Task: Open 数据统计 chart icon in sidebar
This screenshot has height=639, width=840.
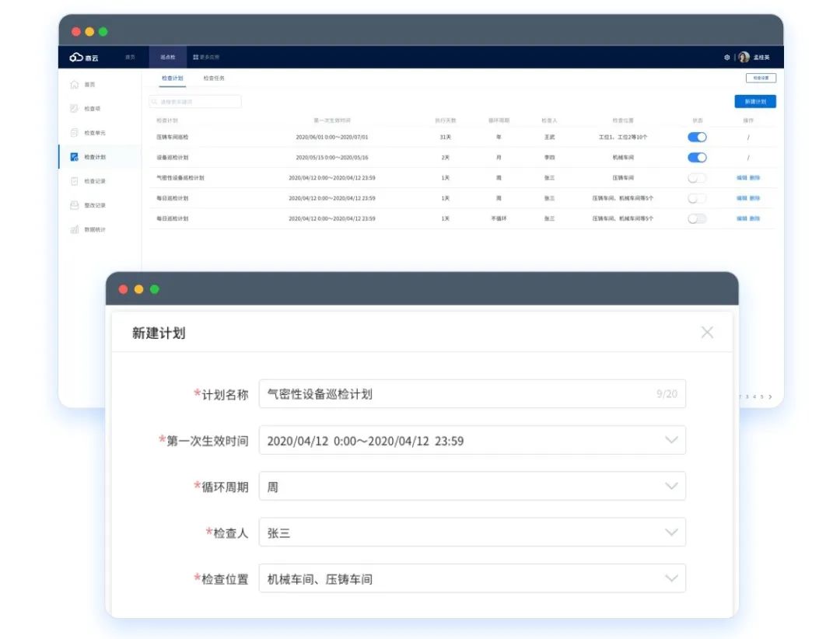Action: point(75,229)
